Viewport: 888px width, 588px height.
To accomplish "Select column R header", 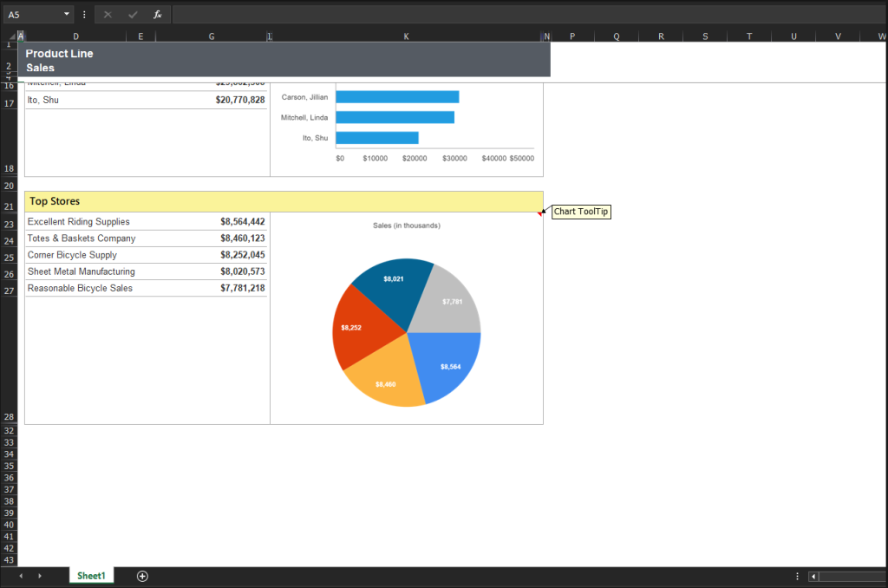I will coord(661,36).
